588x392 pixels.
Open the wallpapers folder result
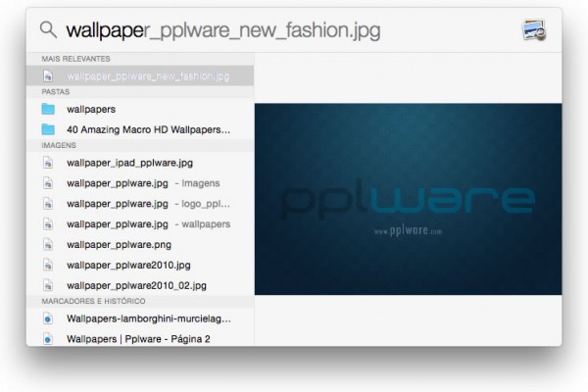(x=140, y=109)
